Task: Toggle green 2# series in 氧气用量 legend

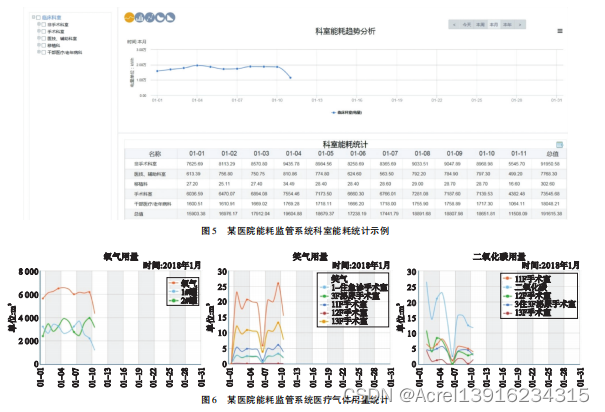Action: click(x=183, y=300)
